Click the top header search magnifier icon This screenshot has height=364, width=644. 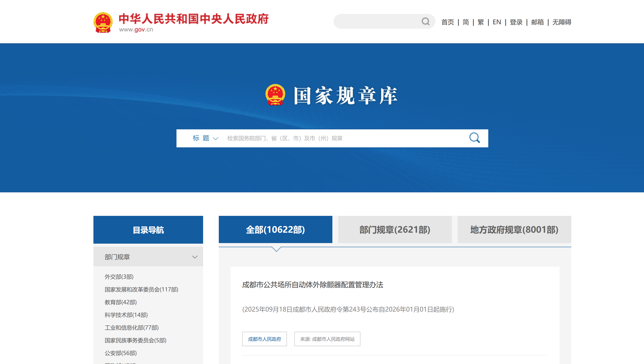(x=425, y=22)
